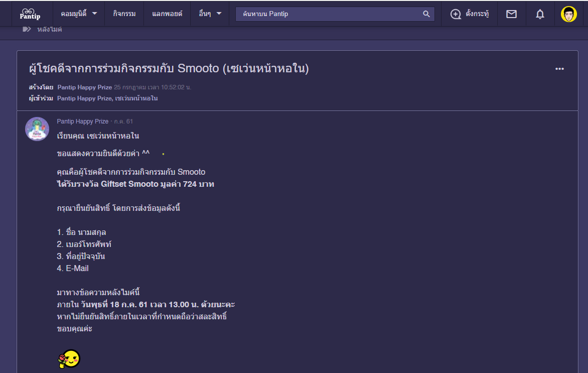Click the Pantip Happy Prize sender avatar
The height and width of the screenshot is (373, 588).
37,129
